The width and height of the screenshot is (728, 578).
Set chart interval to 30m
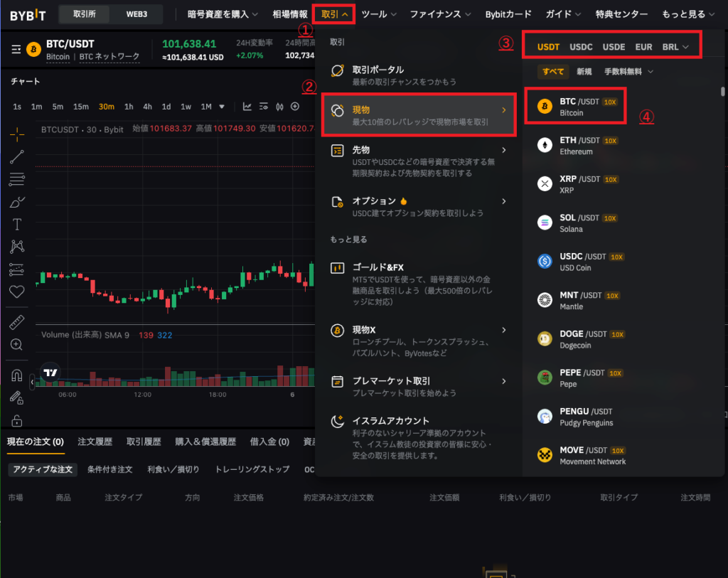coord(107,107)
